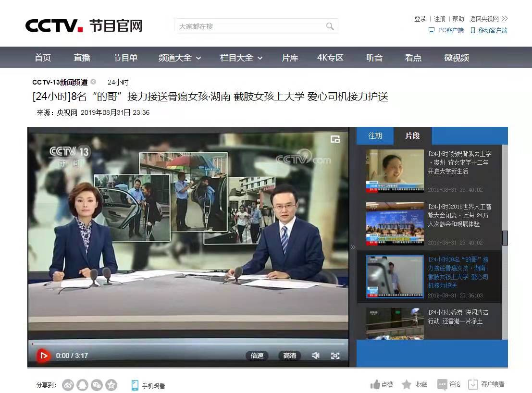532x393 pixels.
Task: Click the CCTV 节目官网 logo
Action: click(84, 26)
